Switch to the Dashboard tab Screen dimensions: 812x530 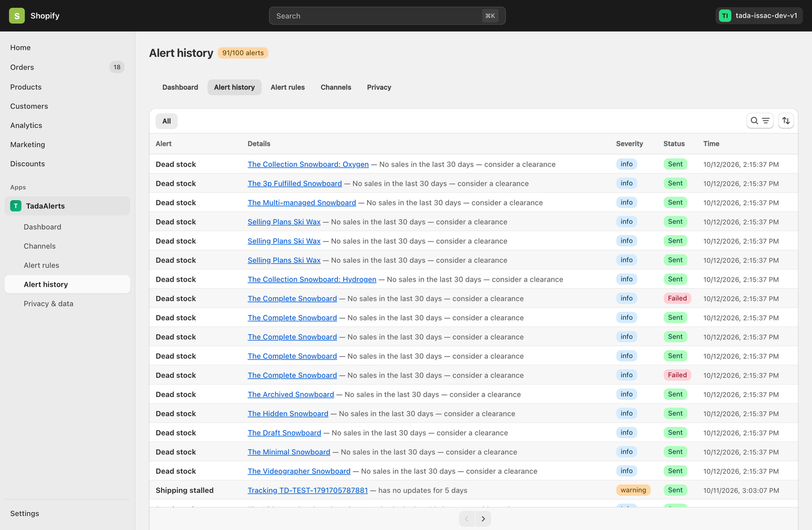[180, 87]
